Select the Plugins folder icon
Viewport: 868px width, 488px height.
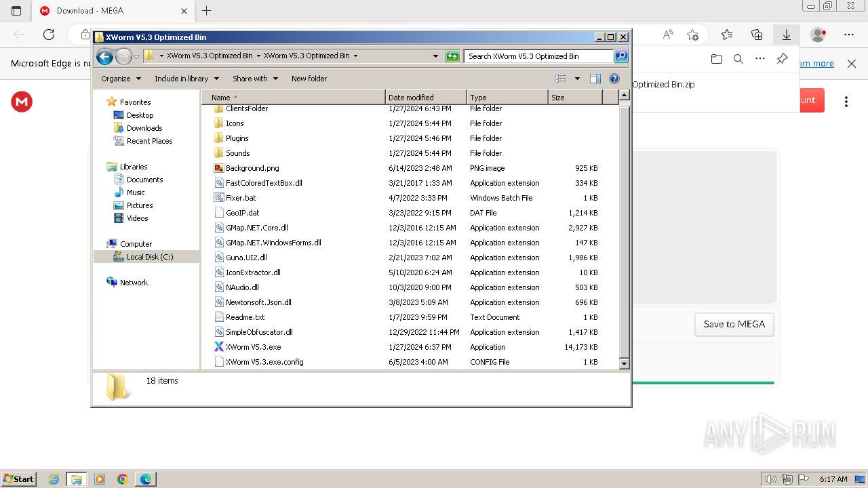coord(218,138)
